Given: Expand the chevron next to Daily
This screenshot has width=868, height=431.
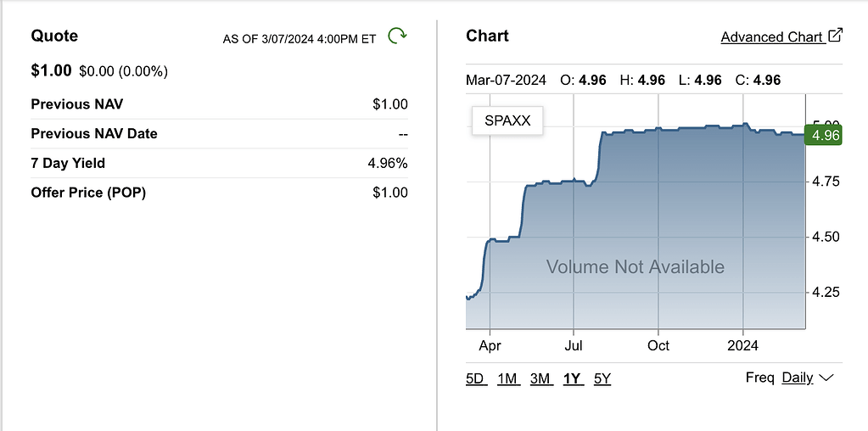Looking at the screenshot, I should (827, 378).
